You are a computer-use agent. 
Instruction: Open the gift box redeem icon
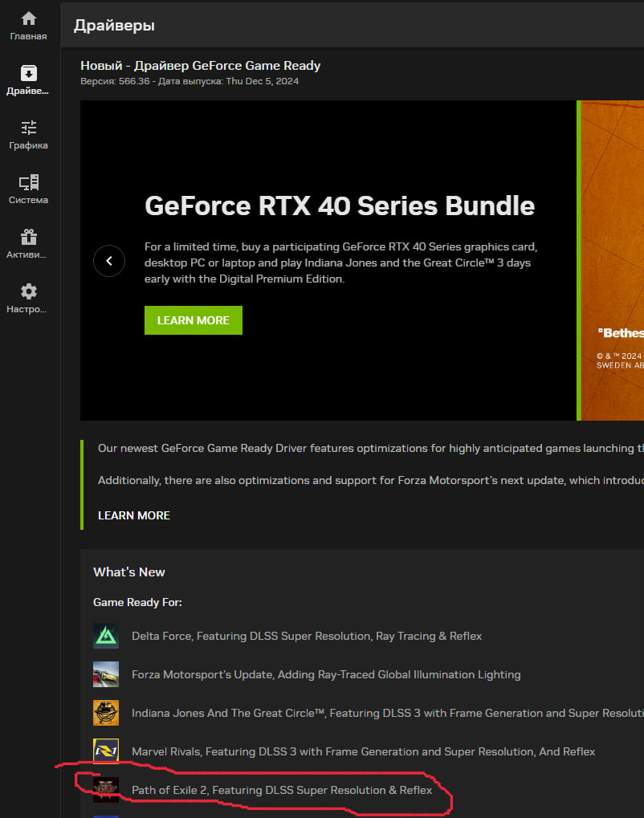[x=29, y=238]
